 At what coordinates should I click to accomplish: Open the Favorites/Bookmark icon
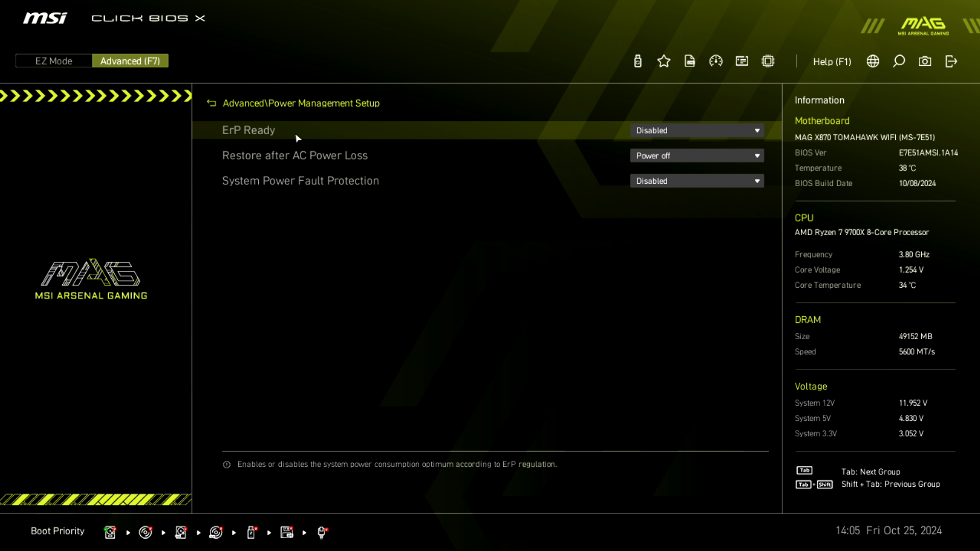click(x=665, y=61)
